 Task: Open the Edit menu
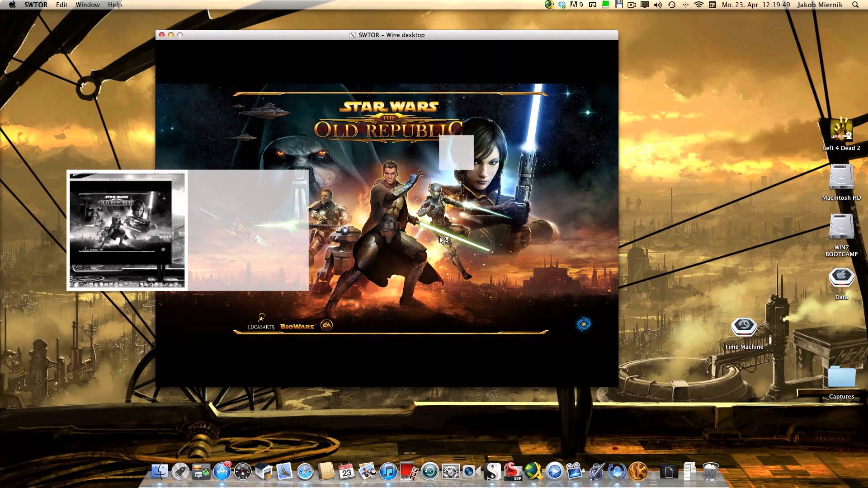[x=61, y=5]
